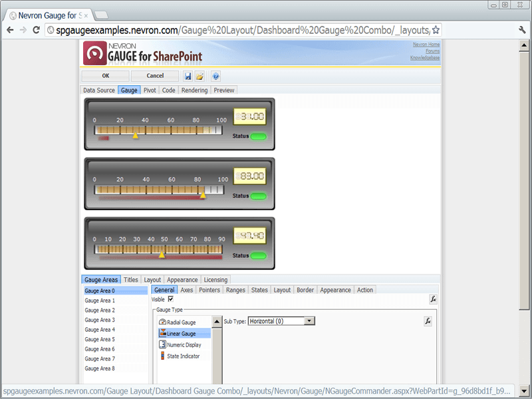
Task: Select the Radial Gauge type icon
Action: [x=162, y=322]
